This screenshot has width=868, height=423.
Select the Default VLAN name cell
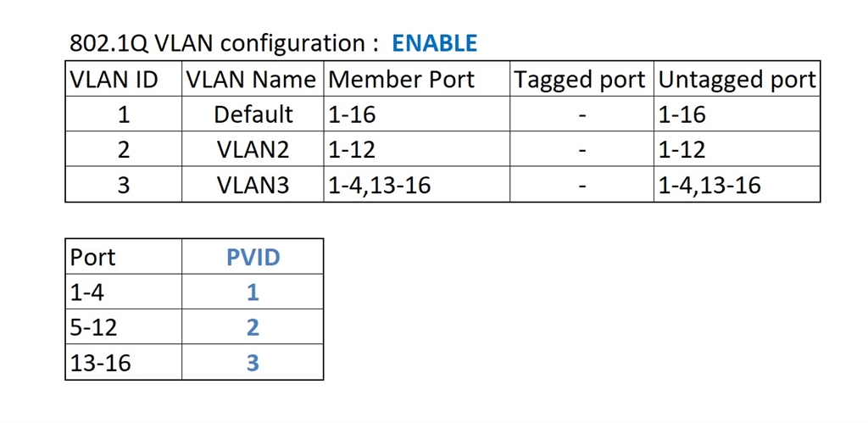(253, 114)
